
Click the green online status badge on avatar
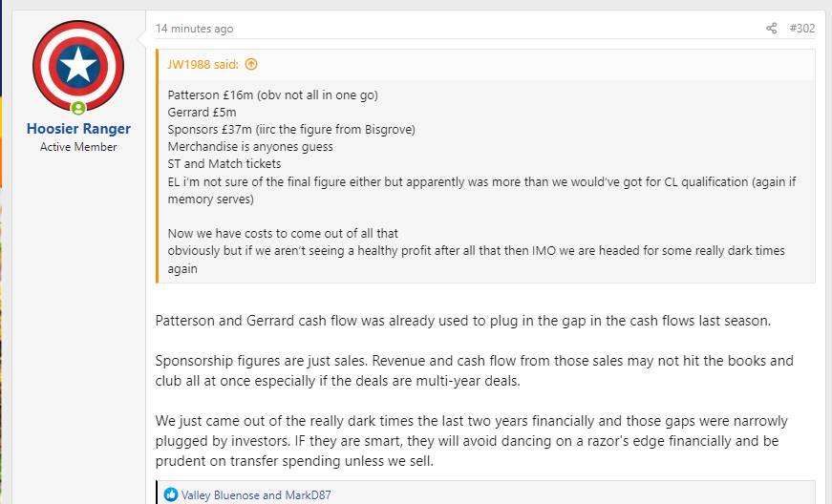pyautogui.click(x=78, y=108)
